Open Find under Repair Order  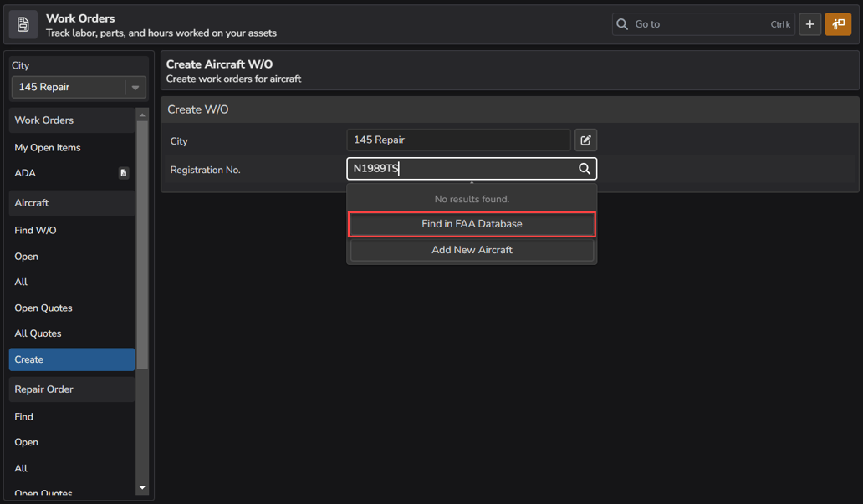24,416
